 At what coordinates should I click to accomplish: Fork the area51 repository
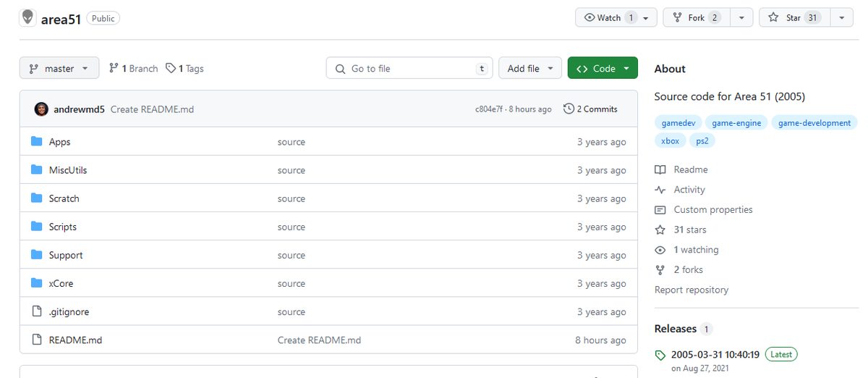click(x=697, y=17)
